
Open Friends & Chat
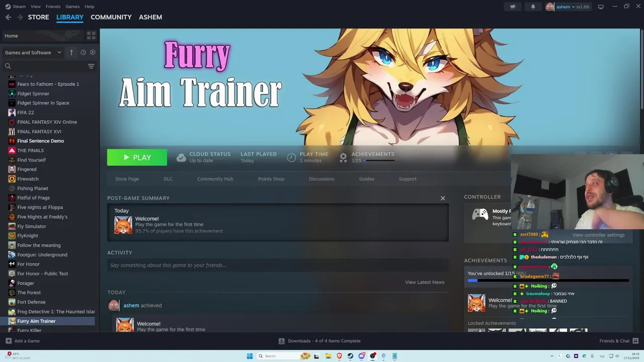619,341
